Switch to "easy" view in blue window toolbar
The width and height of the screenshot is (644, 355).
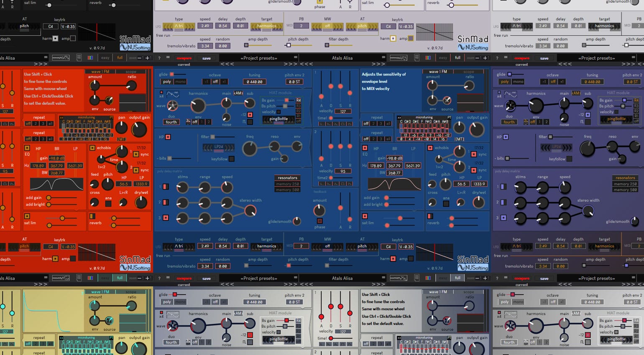click(x=443, y=58)
